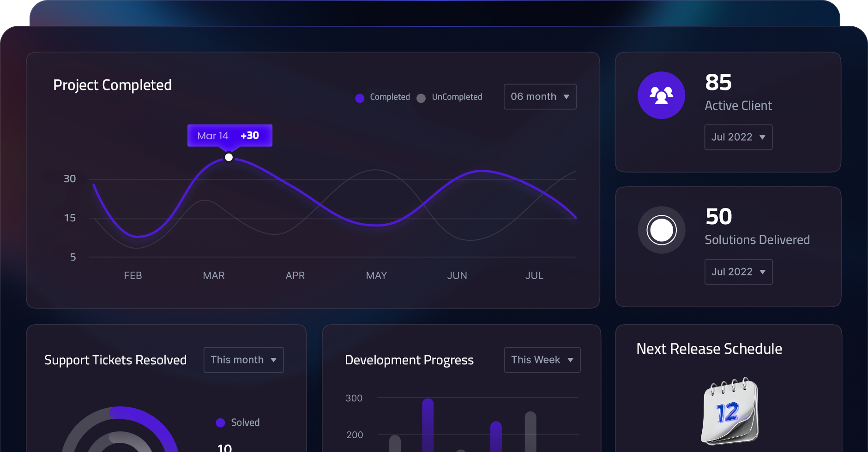
Task: Expand Solutions Delivered Jul 2022 dropdown
Action: click(x=738, y=272)
